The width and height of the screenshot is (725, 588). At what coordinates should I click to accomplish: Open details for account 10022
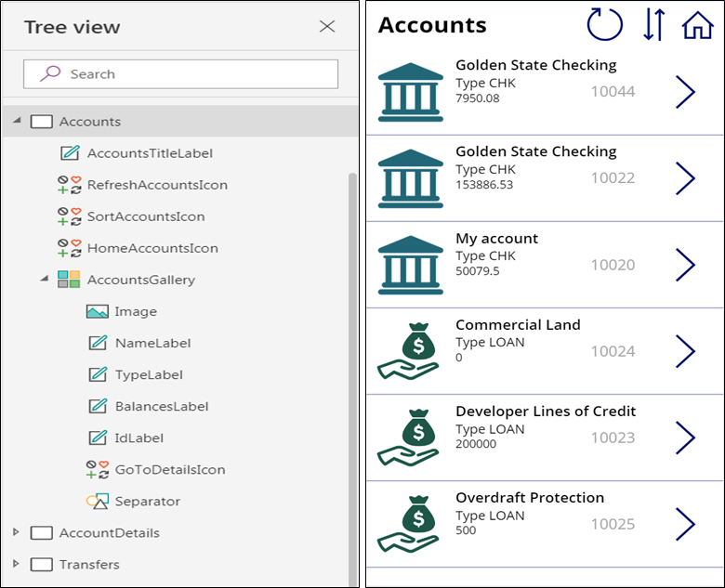(685, 178)
